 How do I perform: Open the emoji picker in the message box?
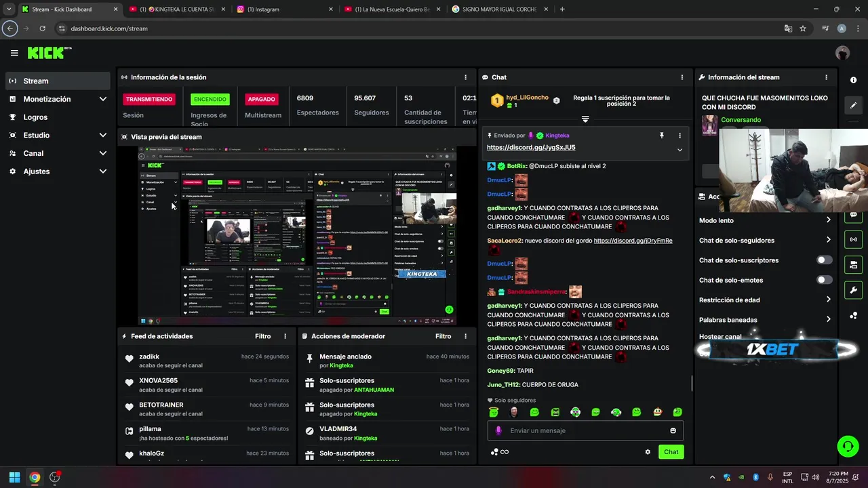coord(673,430)
